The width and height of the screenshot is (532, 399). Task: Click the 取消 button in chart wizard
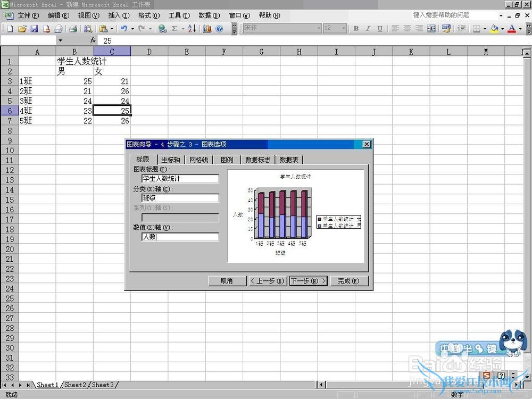pyautogui.click(x=227, y=281)
